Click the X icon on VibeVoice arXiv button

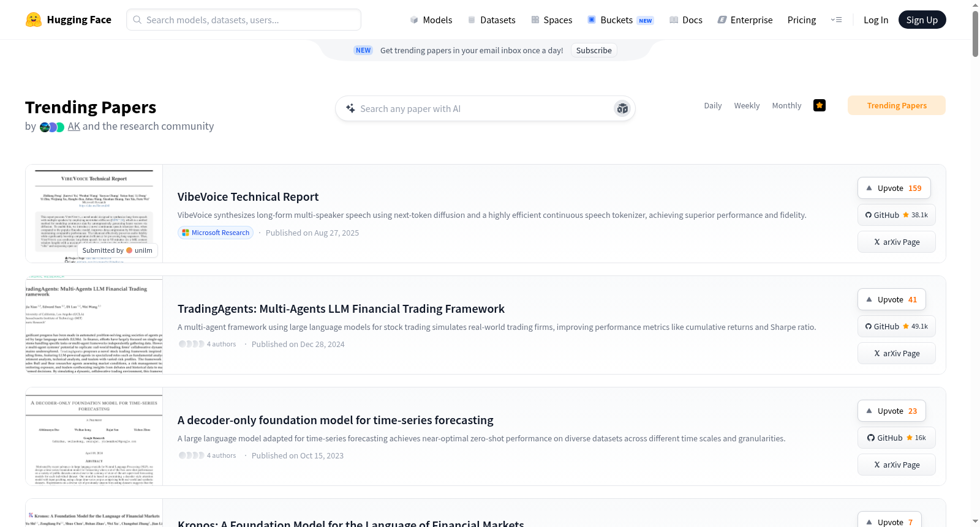pyautogui.click(x=877, y=242)
